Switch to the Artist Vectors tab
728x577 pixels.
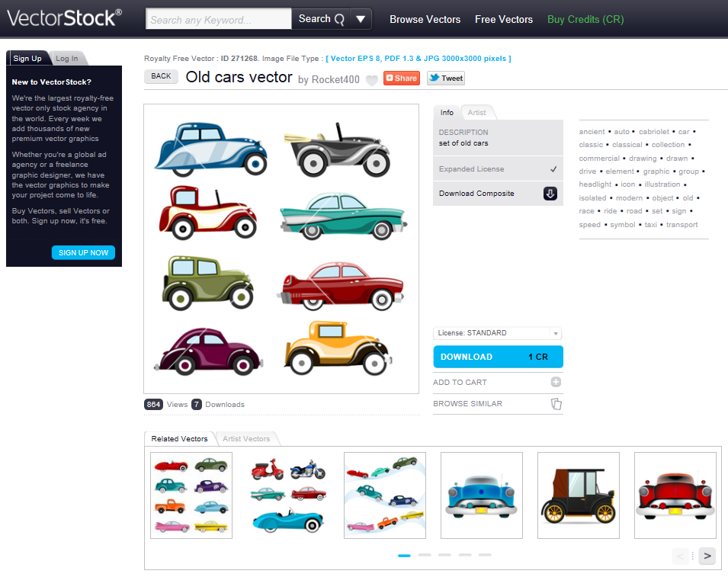(x=246, y=439)
